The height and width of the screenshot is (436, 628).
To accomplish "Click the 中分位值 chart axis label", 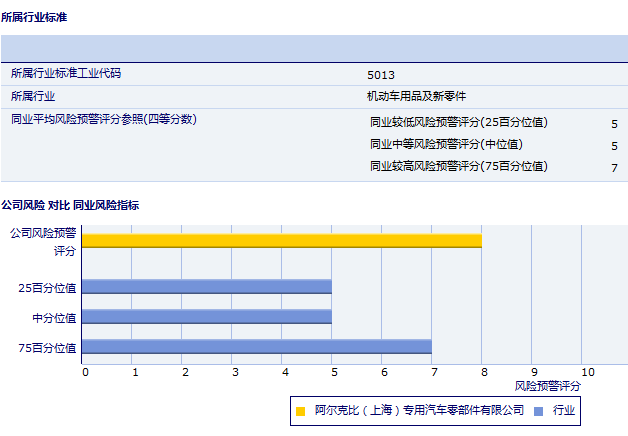I will (x=54, y=318).
